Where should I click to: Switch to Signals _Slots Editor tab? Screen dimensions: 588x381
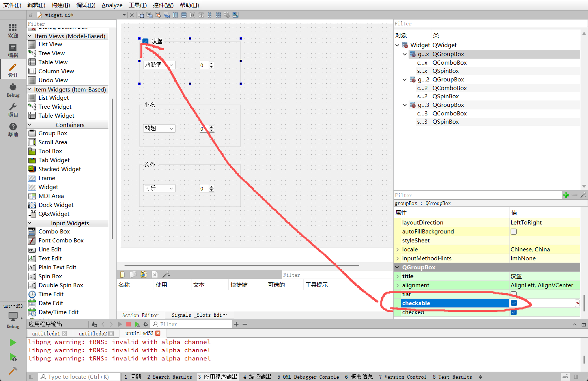coord(199,315)
